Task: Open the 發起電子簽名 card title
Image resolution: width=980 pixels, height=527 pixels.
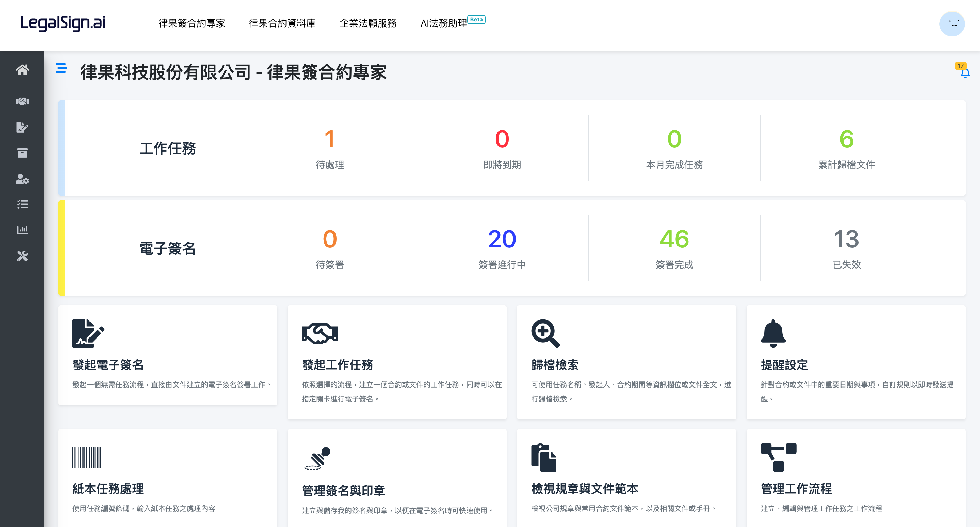Action: 108,365
